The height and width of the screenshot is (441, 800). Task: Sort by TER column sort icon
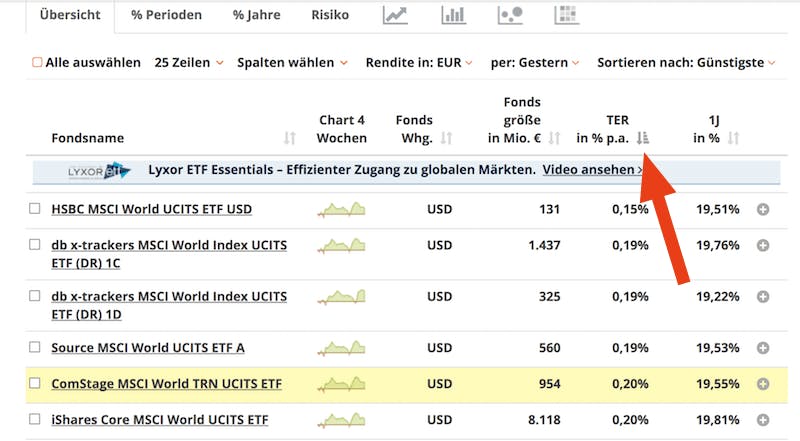(x=643, y=138)
